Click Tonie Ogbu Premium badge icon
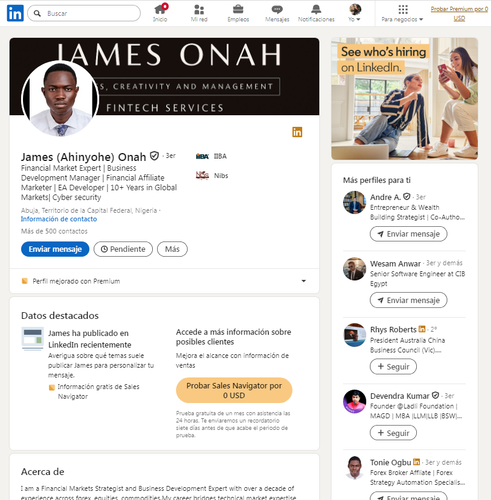Screen dimensions: 491x500 (x=416, y=462)
